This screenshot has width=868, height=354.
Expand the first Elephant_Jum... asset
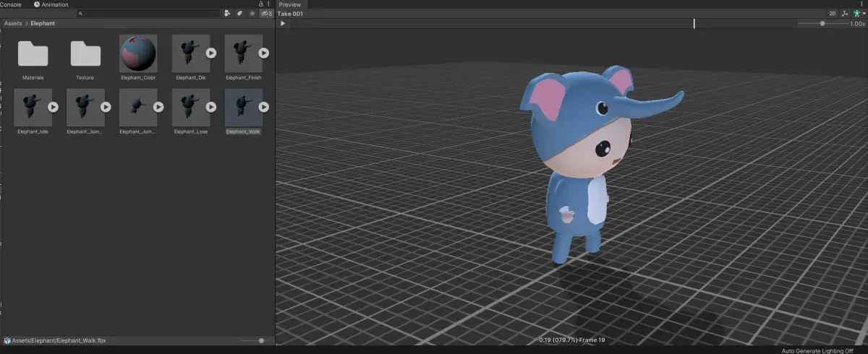106,107
